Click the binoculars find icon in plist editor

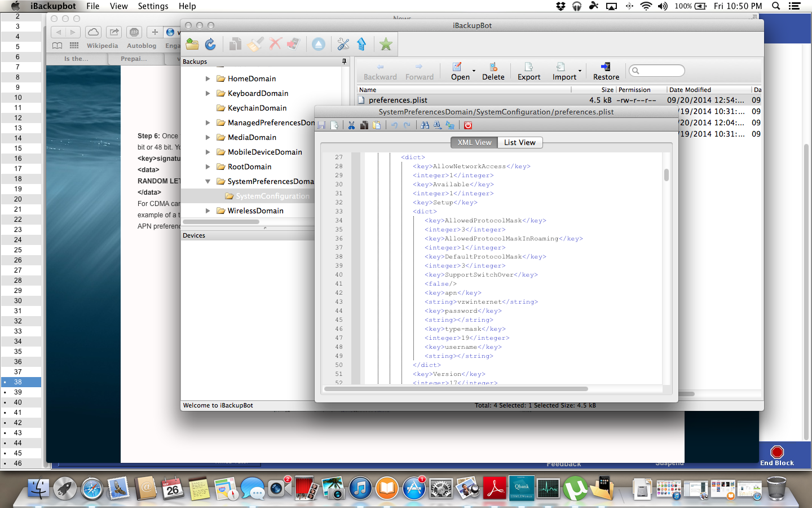click(425, 125)
